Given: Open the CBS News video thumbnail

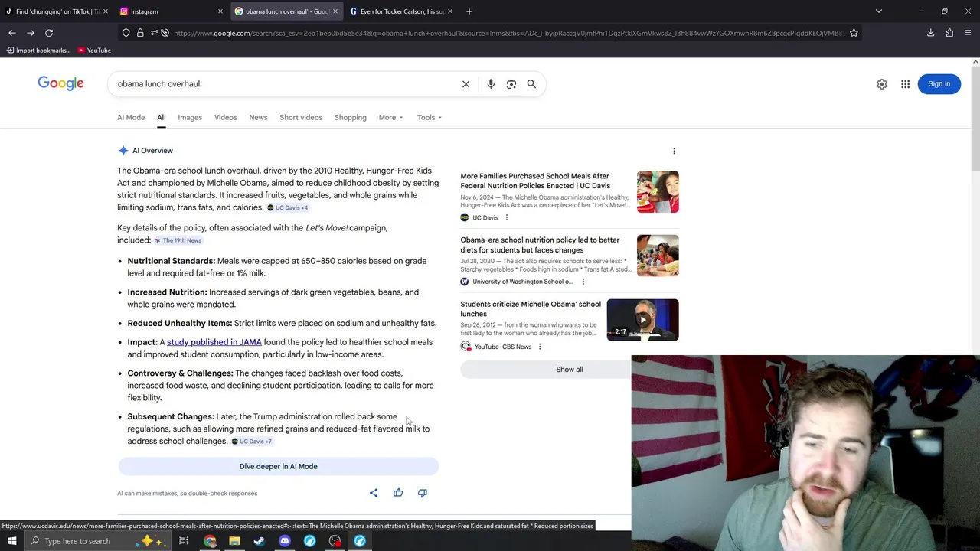Looking at the screenshot, I should [x=642, y=320].
